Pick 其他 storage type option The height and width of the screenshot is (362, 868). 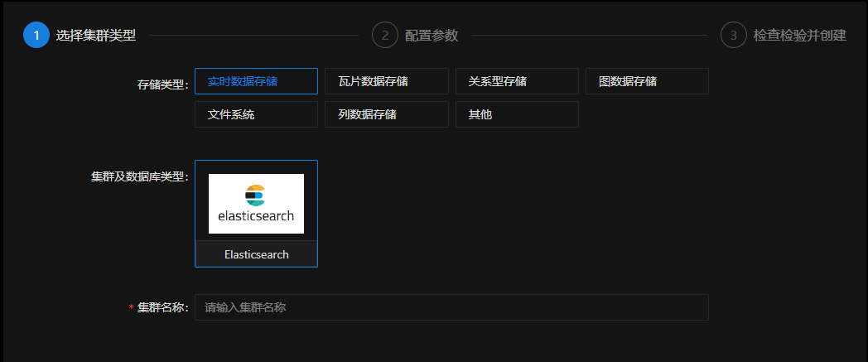(517, 114)
